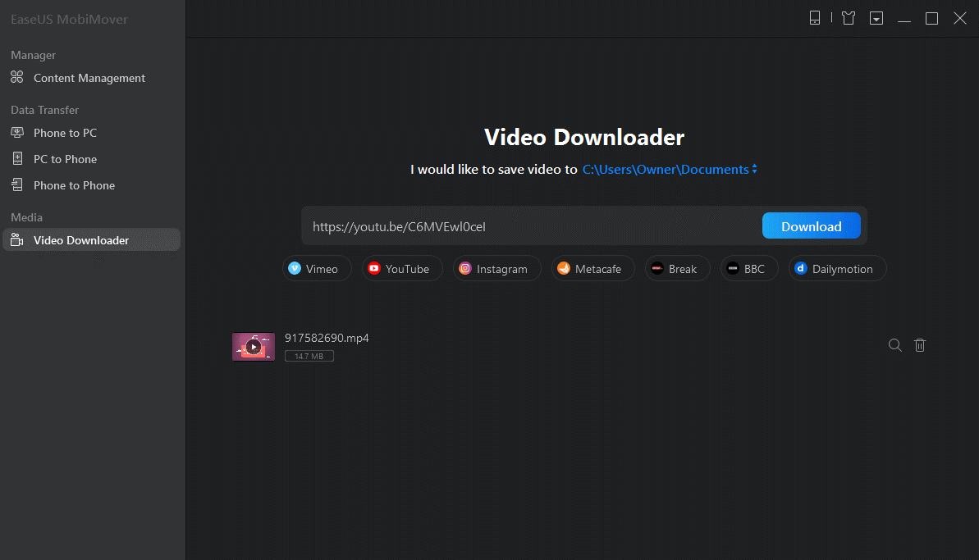Click the Phone to PC icon
979x560 pixels.
click(17, 132)
